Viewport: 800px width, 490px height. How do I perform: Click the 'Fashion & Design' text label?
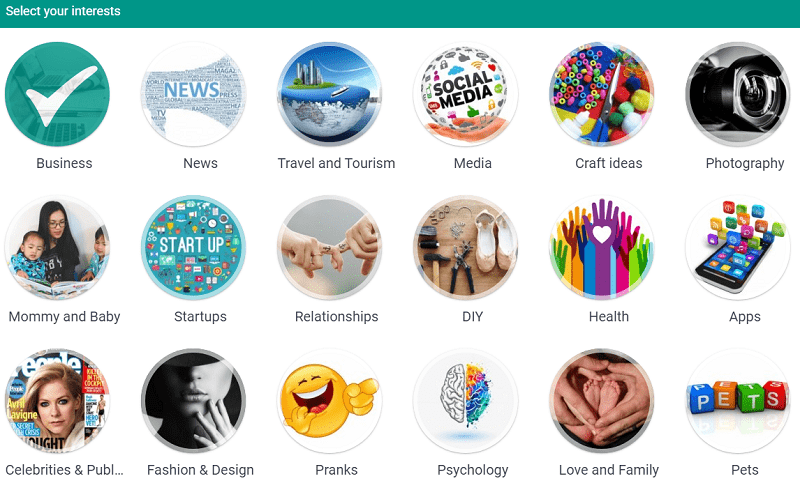point(201,470)
